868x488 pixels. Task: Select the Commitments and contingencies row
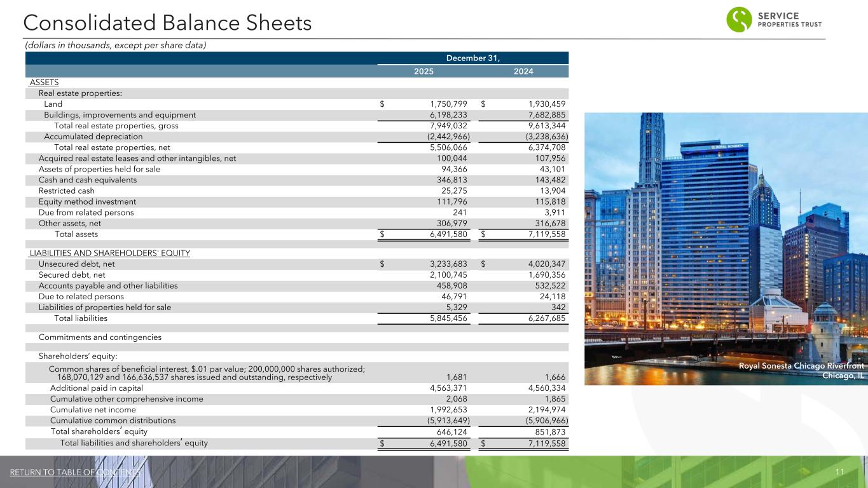click(100, 337)
